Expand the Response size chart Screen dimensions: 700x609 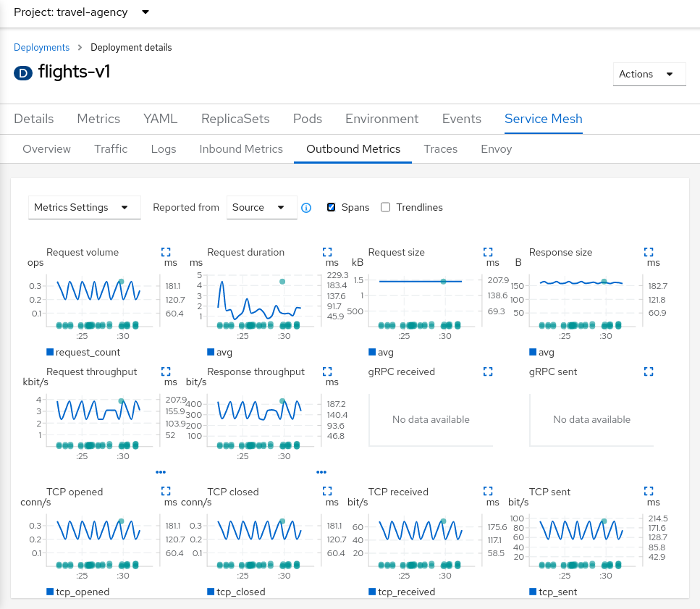pyautogui.click(x=648, y=252)
